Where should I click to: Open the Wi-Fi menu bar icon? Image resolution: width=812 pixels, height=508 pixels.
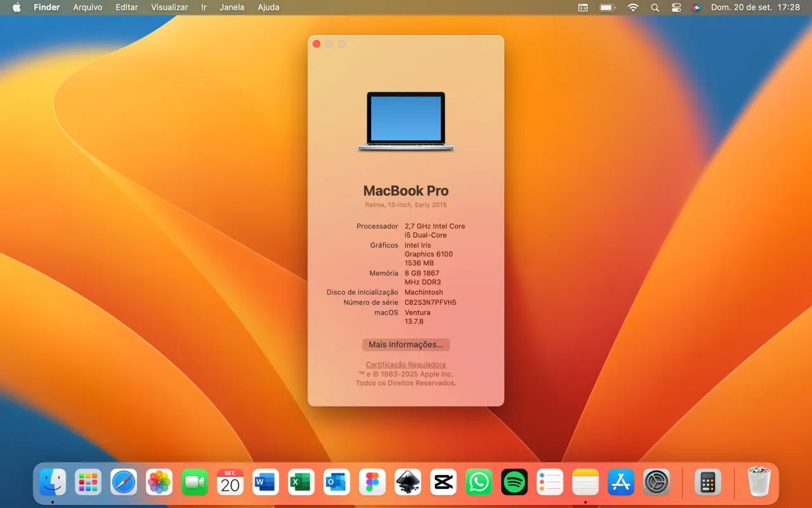point(633,8)
